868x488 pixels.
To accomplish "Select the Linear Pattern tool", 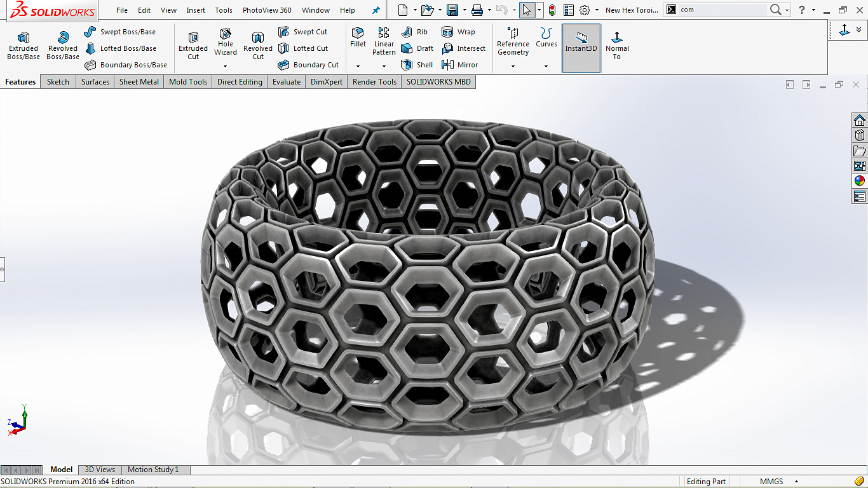I will [384, 44].
